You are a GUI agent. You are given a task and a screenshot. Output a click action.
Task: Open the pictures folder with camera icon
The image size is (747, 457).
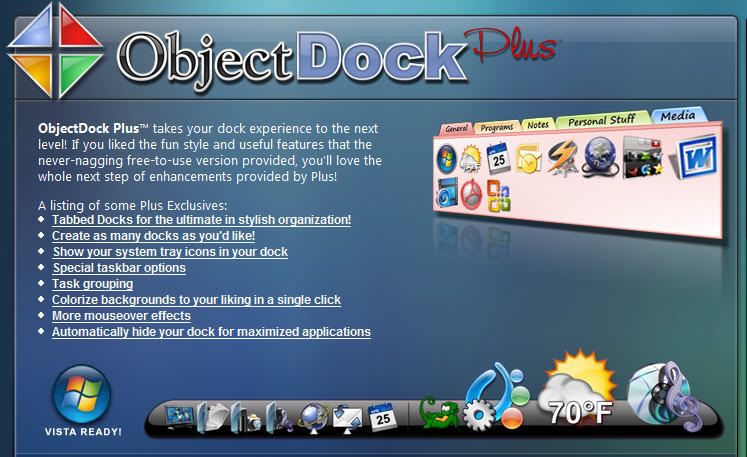click(x=246, y=417)
